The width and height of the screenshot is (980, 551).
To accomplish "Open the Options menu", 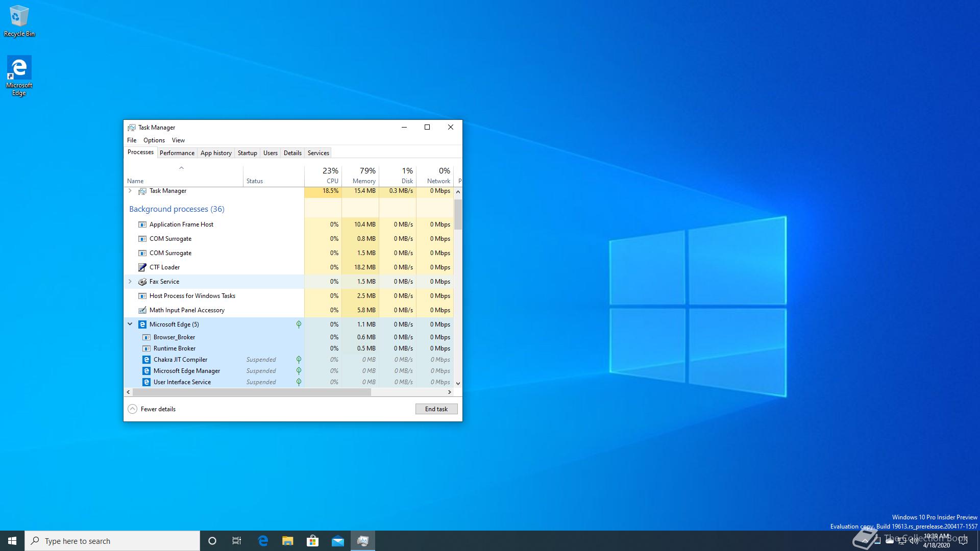I will (154, 140).
